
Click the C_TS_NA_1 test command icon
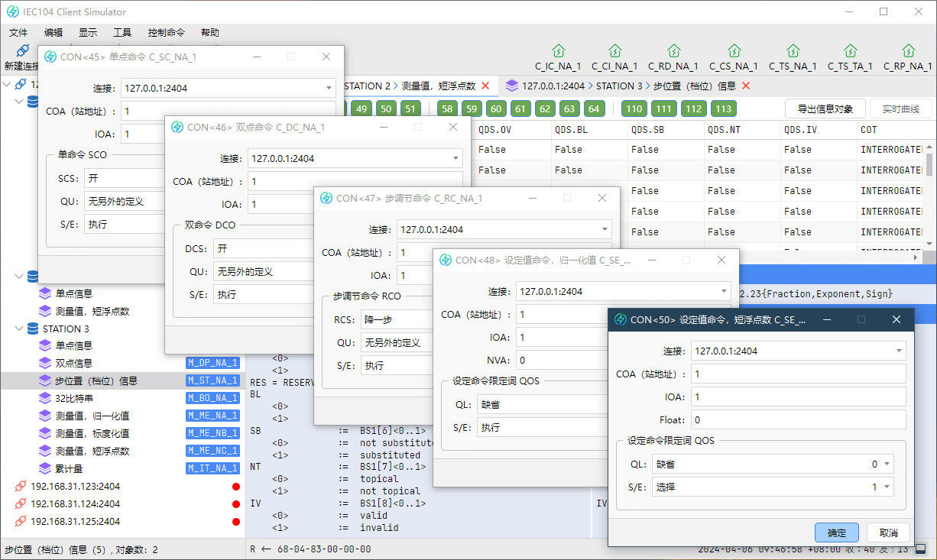(793, 52)
